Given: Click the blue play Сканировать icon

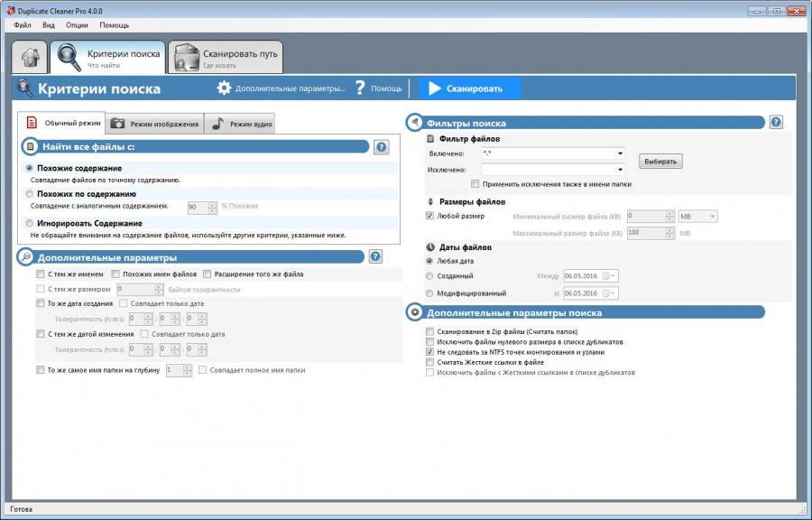Looking at the screenshot, I should [x=435, y=88].
